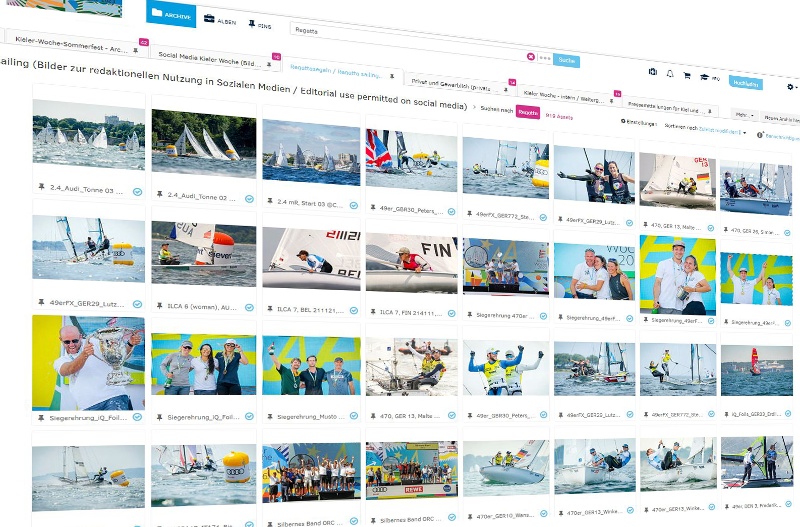Screen dimensions: 800x527
Task: Select the ILCA 6 (women) asset checkmark
Action: (249, 308)
